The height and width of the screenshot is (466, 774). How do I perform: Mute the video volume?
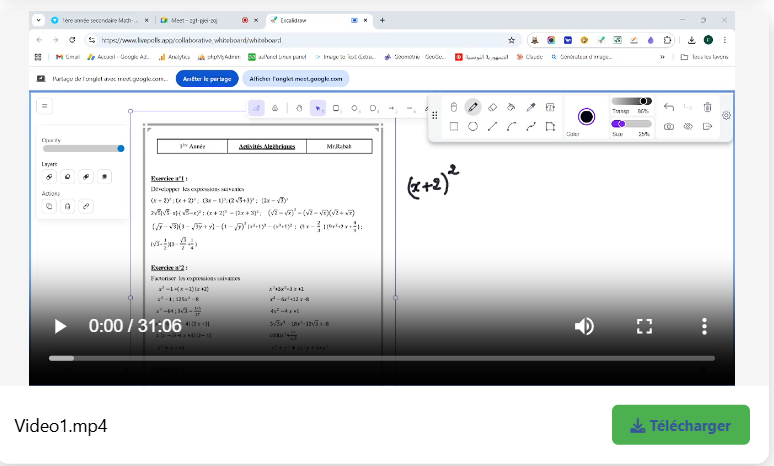(584, 326)
